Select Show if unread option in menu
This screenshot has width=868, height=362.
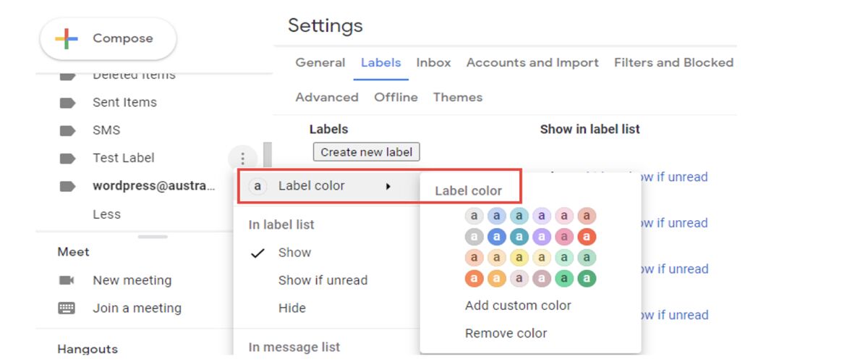click(x=323, y=280)
